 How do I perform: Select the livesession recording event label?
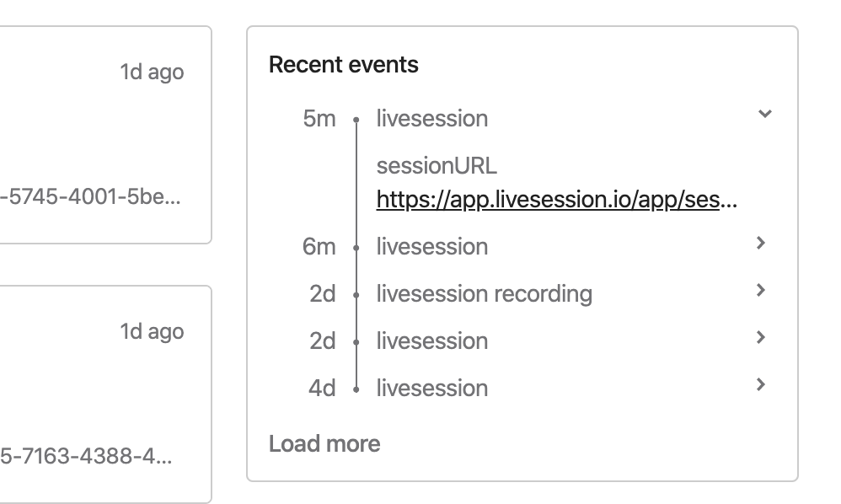coord(485,294)
